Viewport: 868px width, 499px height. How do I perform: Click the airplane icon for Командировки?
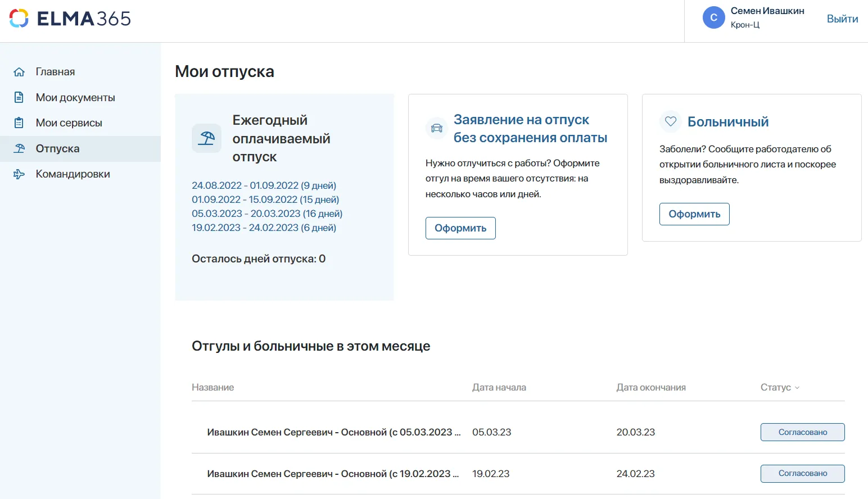coord(19,174)
